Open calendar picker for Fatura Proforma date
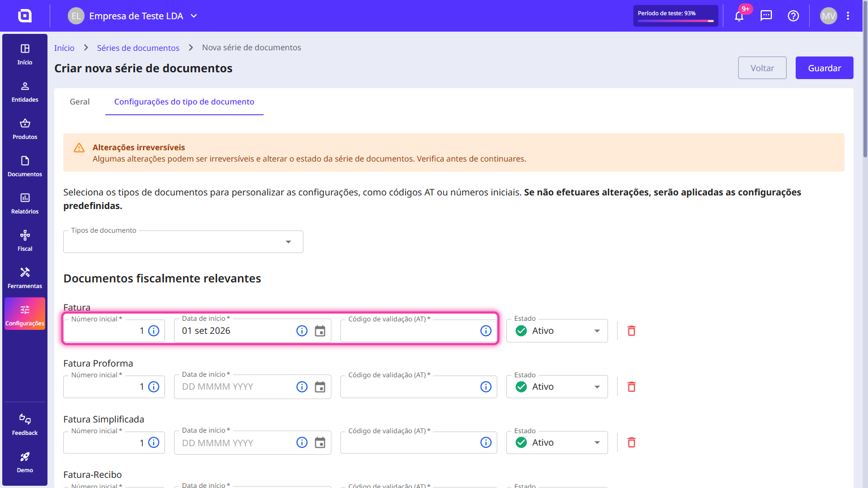Viewport: 868px width, 488px height. pyautogui.click(x=320, y=387)
